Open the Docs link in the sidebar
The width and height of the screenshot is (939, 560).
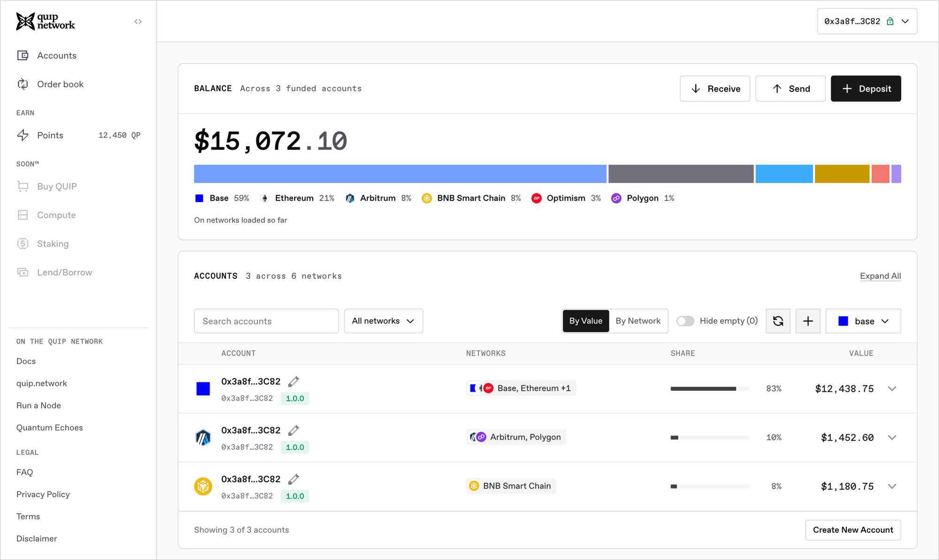[x=26, y=361]
